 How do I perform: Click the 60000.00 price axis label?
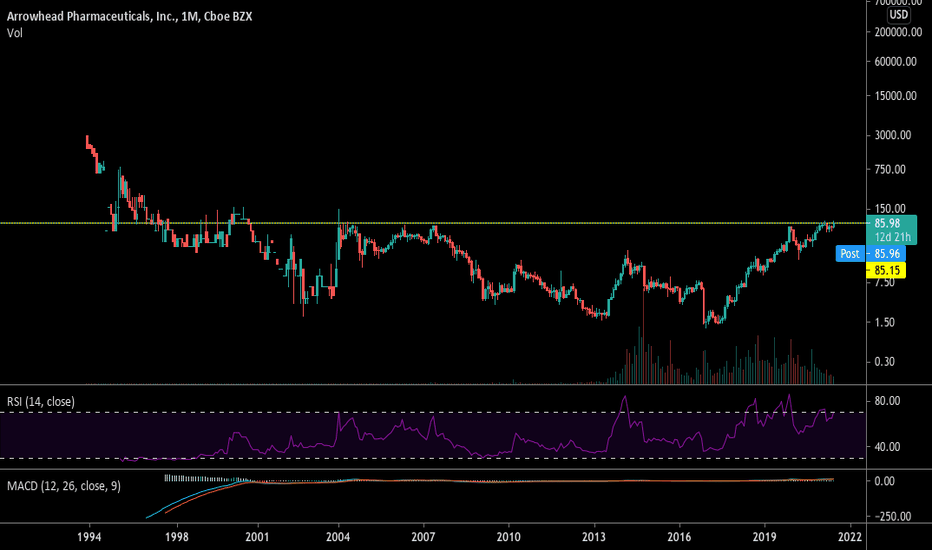(896, 61)
